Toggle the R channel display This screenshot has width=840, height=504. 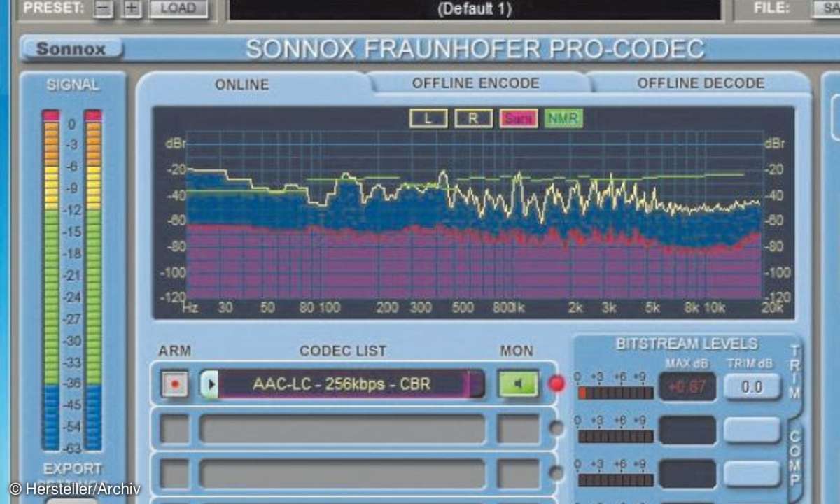tap(473, 118)
